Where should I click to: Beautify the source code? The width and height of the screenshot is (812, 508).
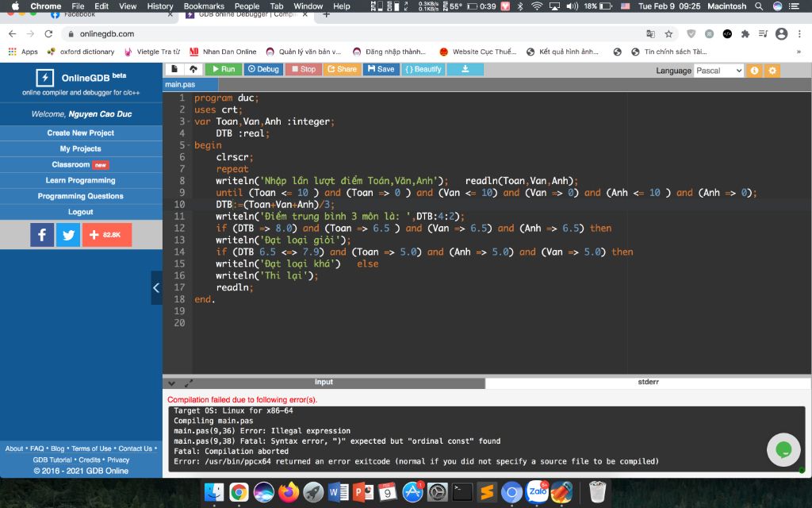click(x=423, y=69)
